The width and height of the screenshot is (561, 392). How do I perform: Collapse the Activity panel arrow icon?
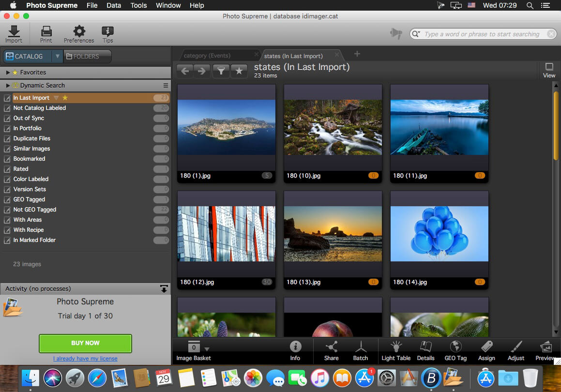tap(164, 288)
